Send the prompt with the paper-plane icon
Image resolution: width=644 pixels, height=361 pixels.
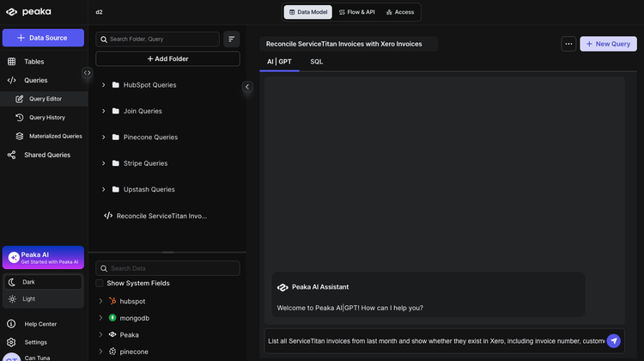pos(614,341)
